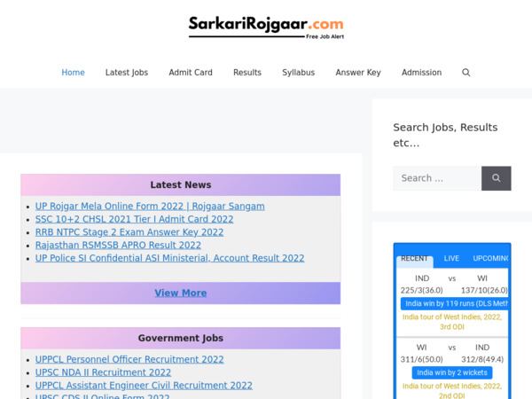The image size is (532, 399).
Task: Click the dark search submit button
Action: 496,178
